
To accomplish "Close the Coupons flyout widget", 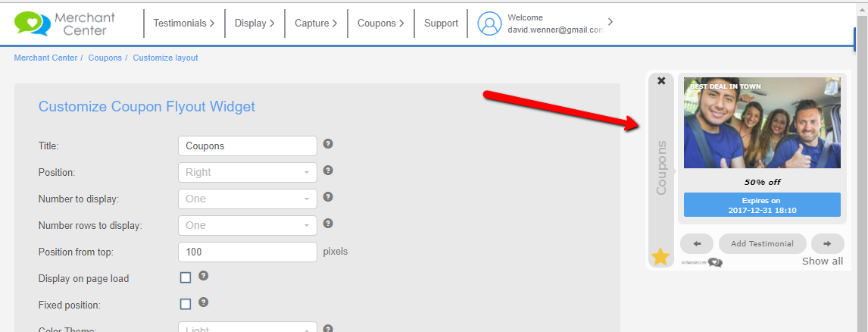I will (x=661, y=81).
